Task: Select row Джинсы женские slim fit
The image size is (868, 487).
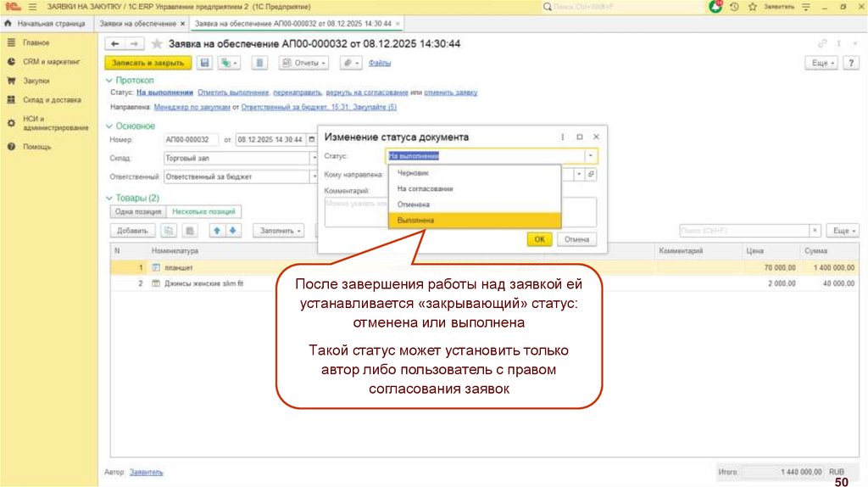Action: [x=484, y=283]
